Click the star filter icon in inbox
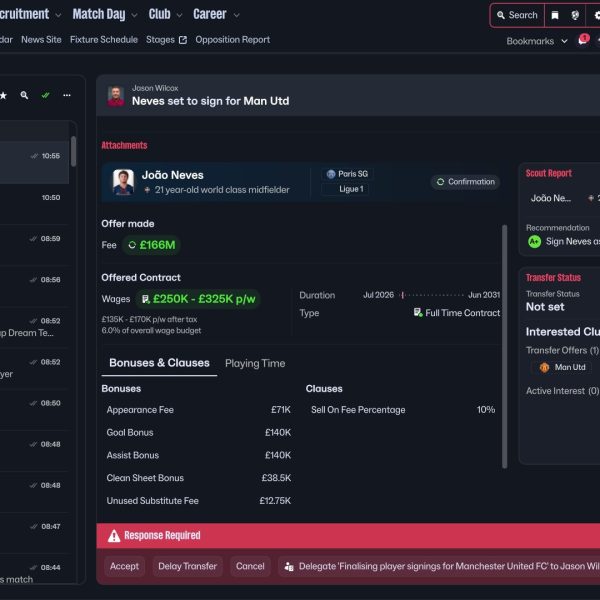 pos(3,95)
